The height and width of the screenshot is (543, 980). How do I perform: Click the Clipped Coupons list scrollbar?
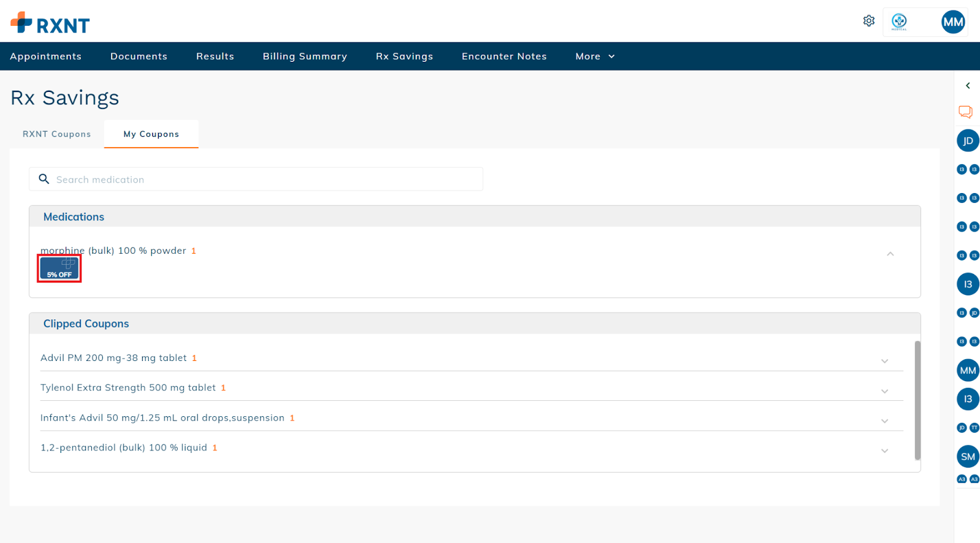918,400
